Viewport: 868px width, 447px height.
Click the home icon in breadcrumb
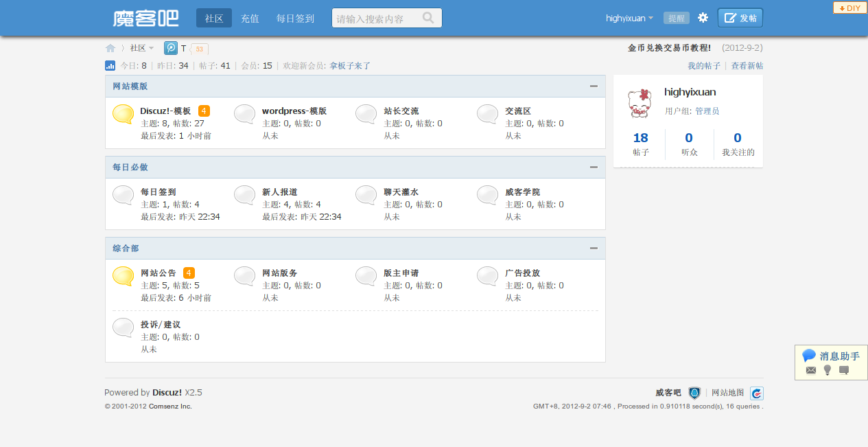(110, 48)
